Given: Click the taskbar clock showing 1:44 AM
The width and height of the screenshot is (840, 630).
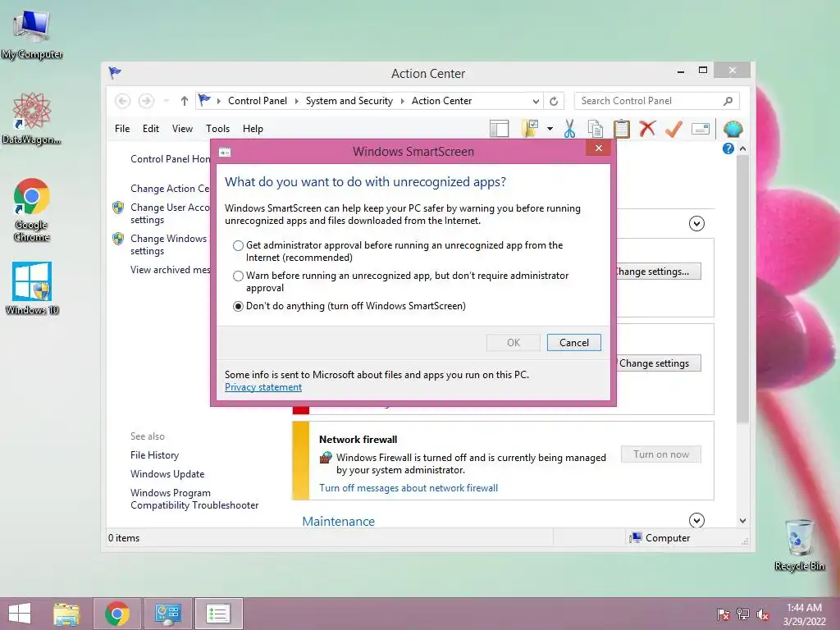Looking at the screenshot, I should coord(804,614).
